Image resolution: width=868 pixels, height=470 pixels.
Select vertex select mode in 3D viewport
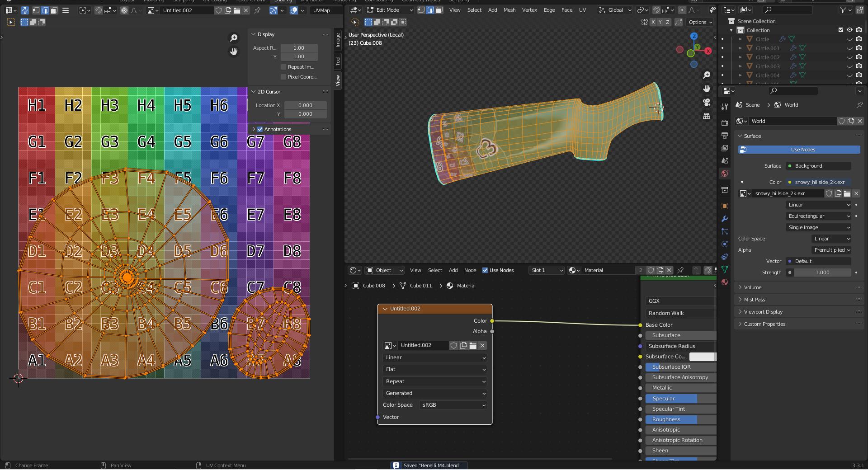point(421,10)
